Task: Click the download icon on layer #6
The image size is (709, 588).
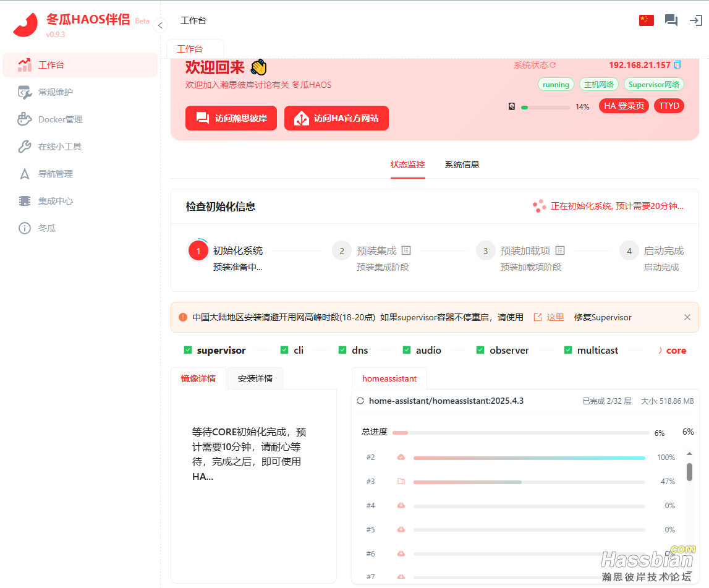Action: (x=401, y=553)
